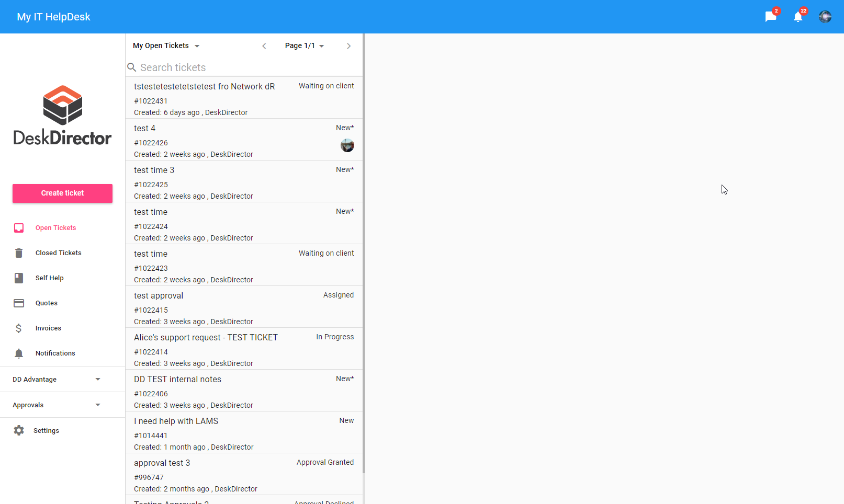Open the Page 1/1 selector dropdown
The height and width of the screenshot is (504, 844).
305,46
